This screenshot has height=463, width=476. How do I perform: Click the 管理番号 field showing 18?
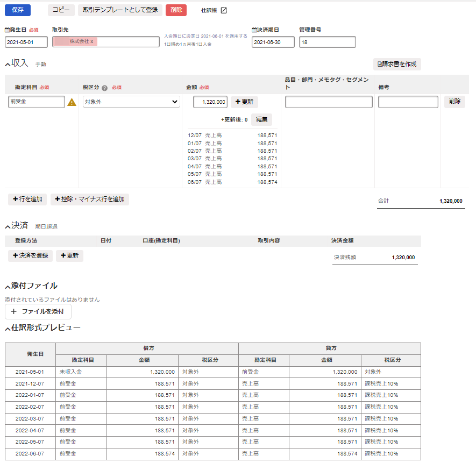pyautogui.click(x=327, y=42)
